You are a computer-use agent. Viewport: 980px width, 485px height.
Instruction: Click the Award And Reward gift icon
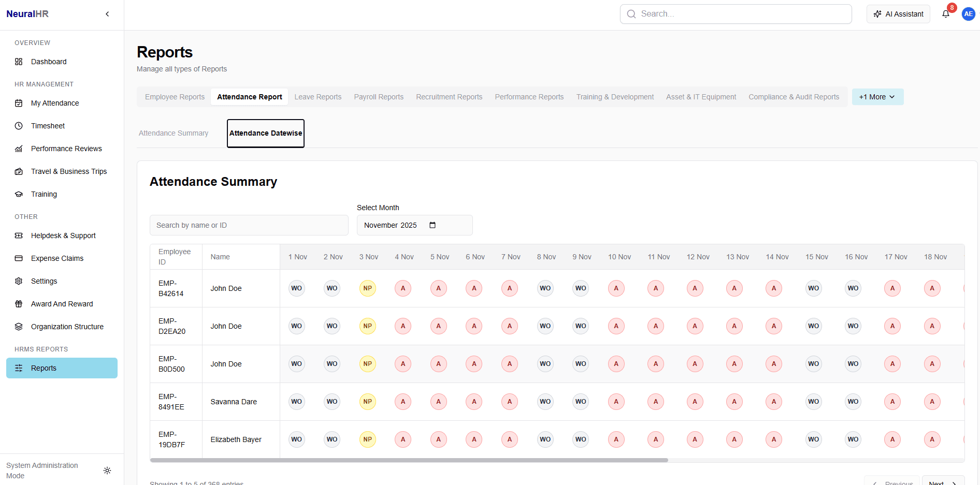(19, 304)
